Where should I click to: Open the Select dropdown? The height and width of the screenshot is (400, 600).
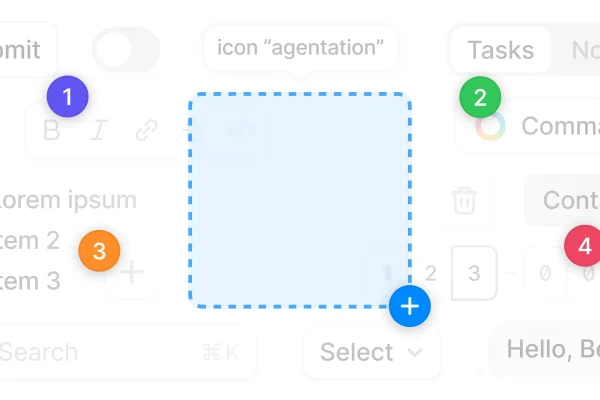[372, 352]
